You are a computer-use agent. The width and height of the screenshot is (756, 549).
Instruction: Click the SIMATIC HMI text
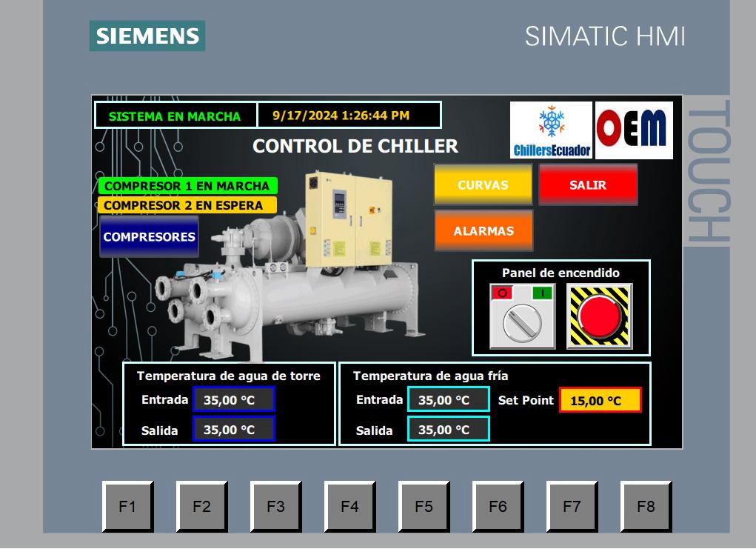pyautogui.click(x=605, y=36)
